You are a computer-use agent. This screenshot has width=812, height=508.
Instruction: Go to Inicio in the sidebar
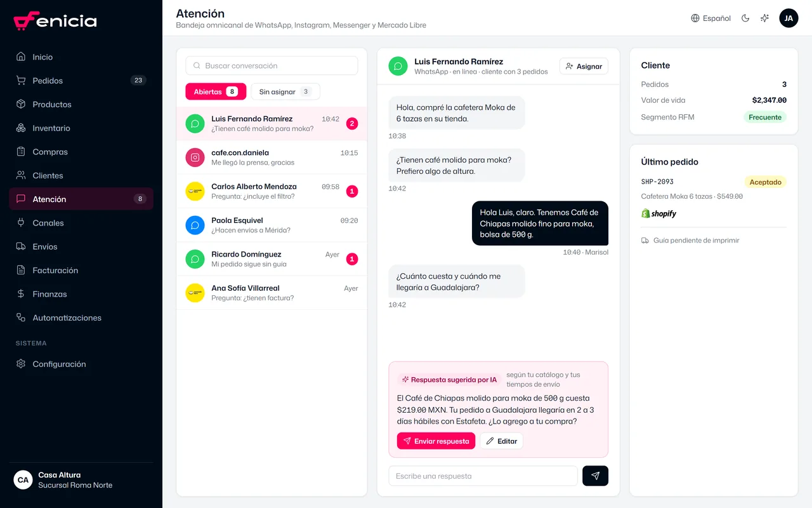[81, 57]
